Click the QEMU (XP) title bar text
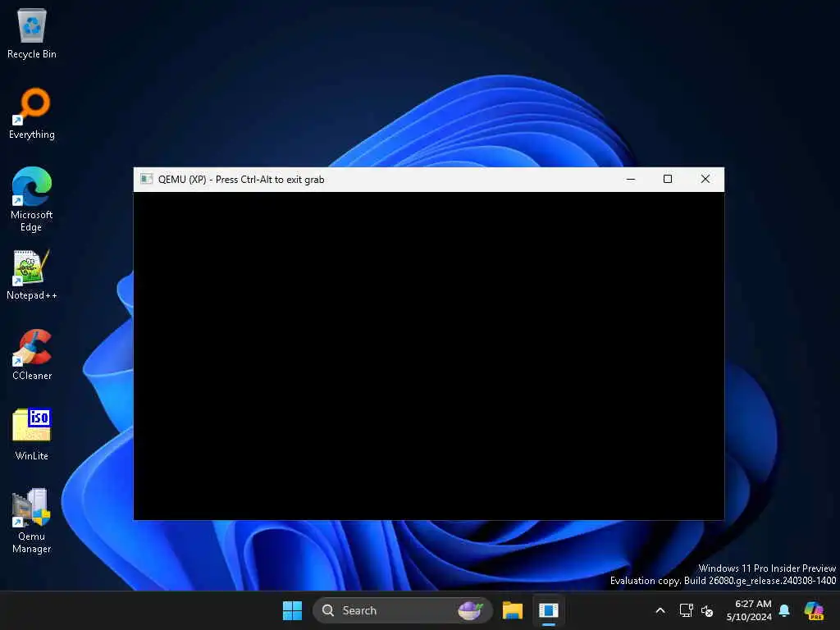840x630 pixels. click(241, 180)
